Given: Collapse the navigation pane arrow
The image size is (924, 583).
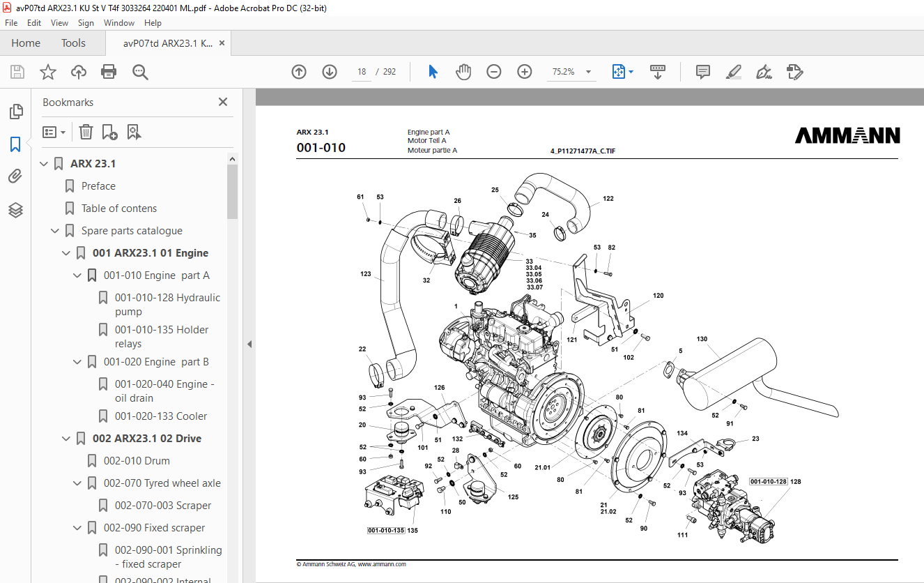Looking at the screenshot, I should (x=249, y=344).
